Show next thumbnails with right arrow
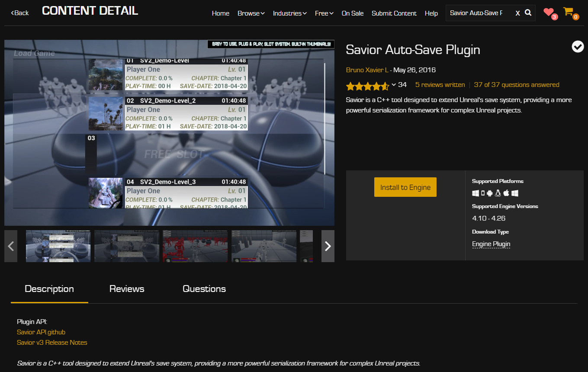 (x=328, y=246)
